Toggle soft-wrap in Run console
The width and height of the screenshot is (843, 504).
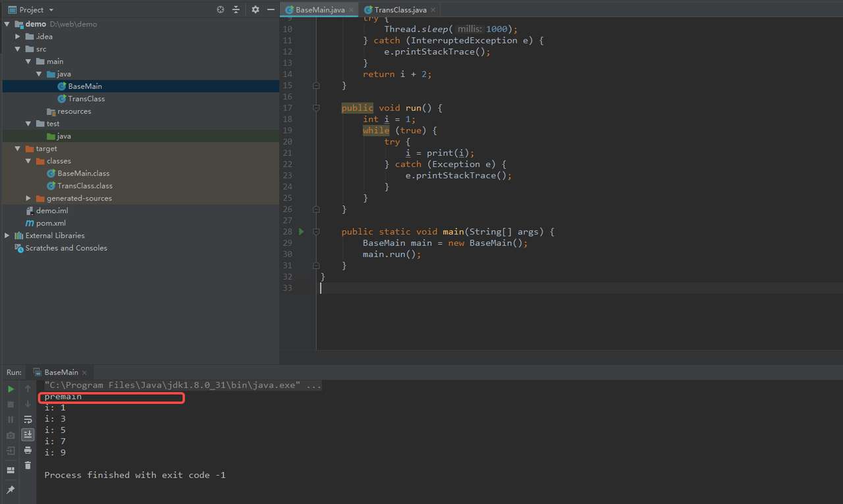point(28,419)
